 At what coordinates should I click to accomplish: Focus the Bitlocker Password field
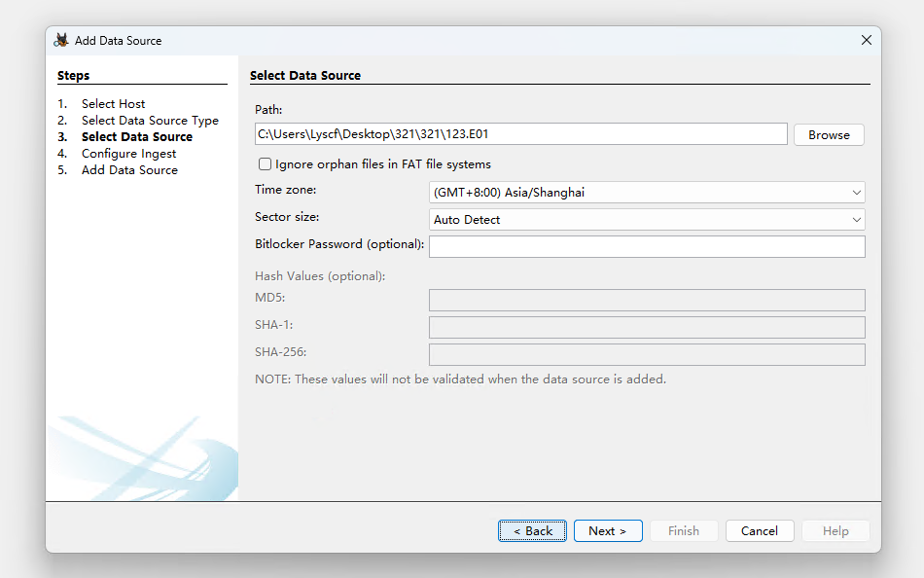[x=647, y=247]
